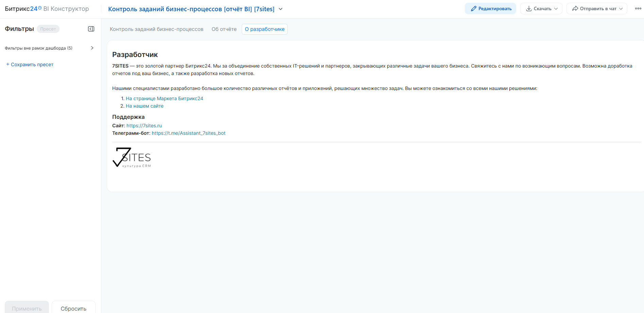
Task: Open the three-dots more options menu
Action: pyautogui.click(x=638, y=8)
